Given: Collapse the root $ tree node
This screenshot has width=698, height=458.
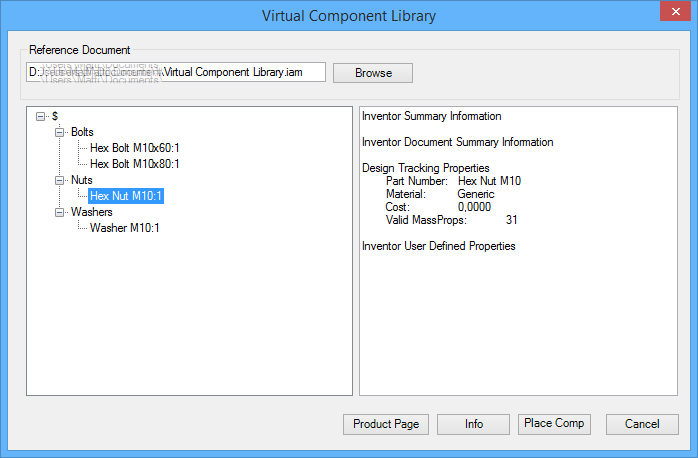Looking at the screenshot, I should point(41,116).
